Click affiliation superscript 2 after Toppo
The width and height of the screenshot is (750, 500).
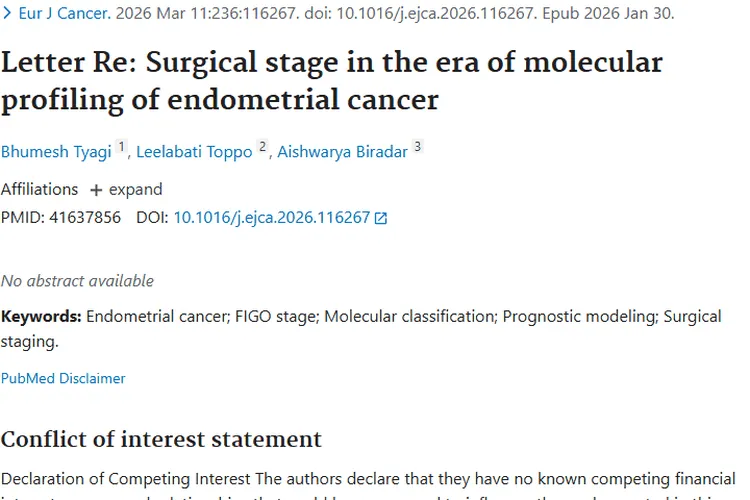(x=263, y=147)
